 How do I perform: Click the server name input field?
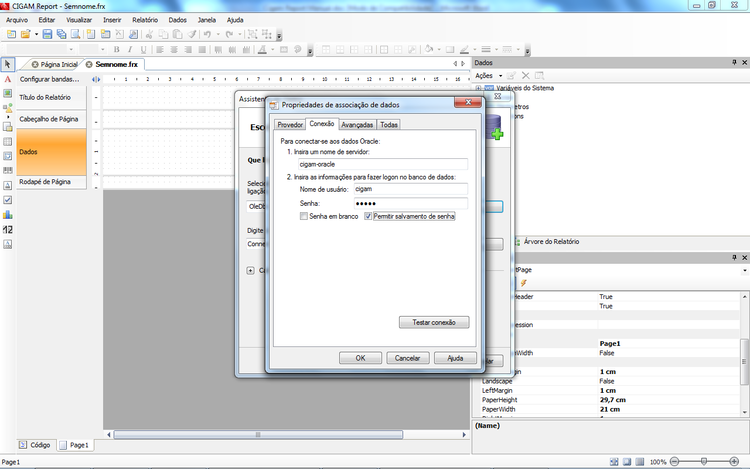click(382, 164)
